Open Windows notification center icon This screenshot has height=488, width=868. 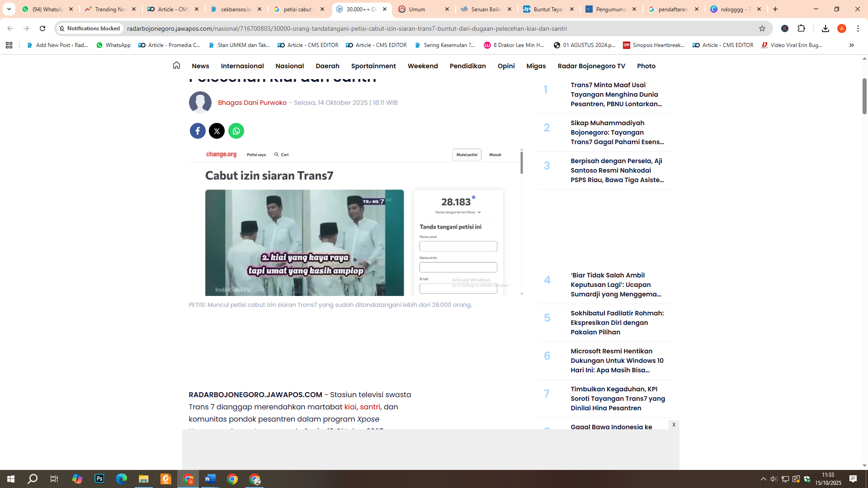853,479
